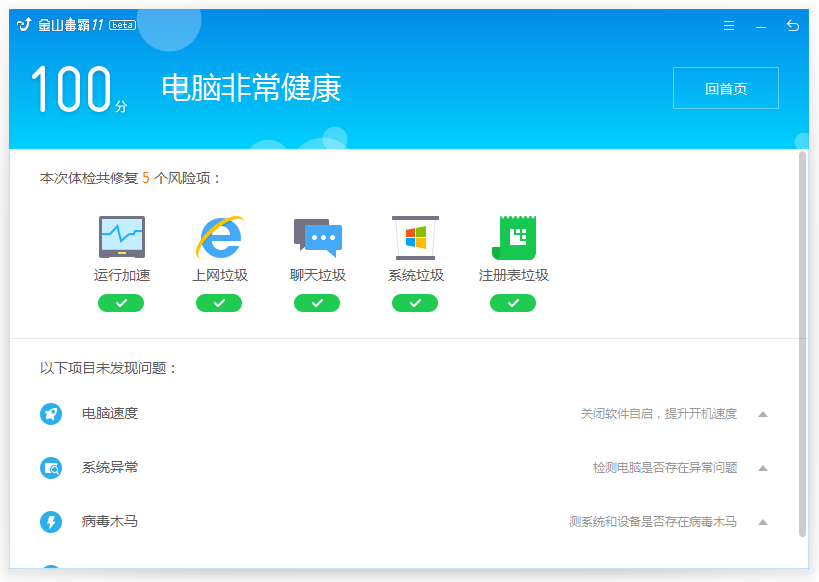Image resolution: width=819 pixels, height=582 pixels.
Task: Click the 系统垃圾 label
Action: tap(416, 275)
